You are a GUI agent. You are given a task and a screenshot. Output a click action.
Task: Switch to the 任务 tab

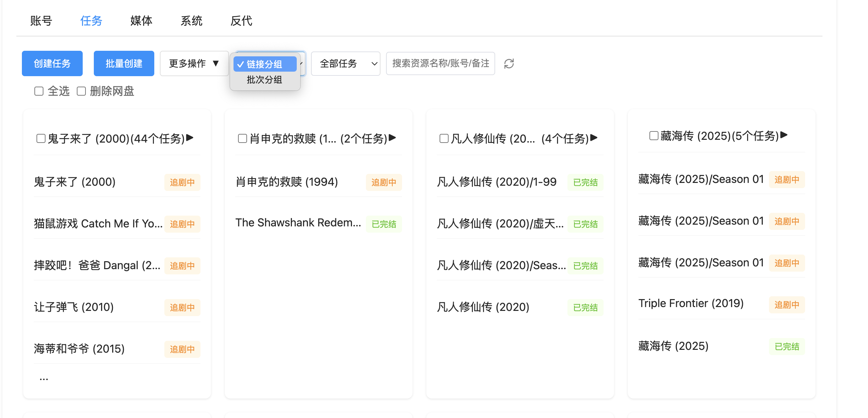[91, 21]
